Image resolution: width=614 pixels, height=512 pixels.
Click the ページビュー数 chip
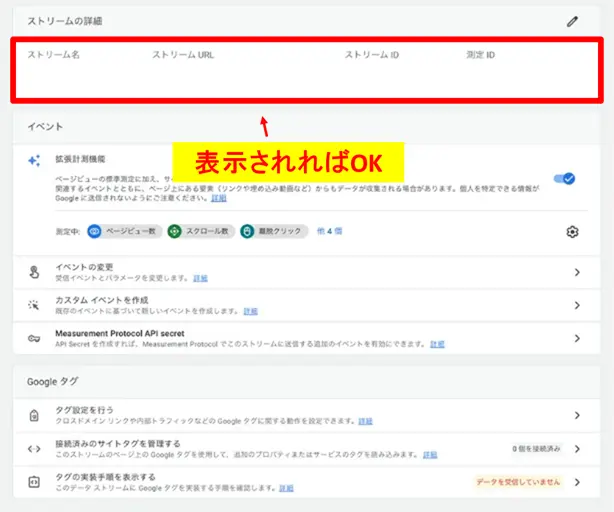click(x=124, y=231)
